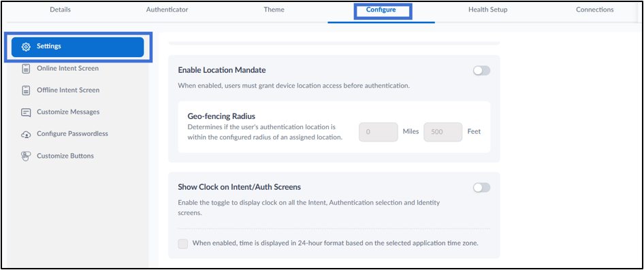Select the Configure tab

[x=381, y=10]
